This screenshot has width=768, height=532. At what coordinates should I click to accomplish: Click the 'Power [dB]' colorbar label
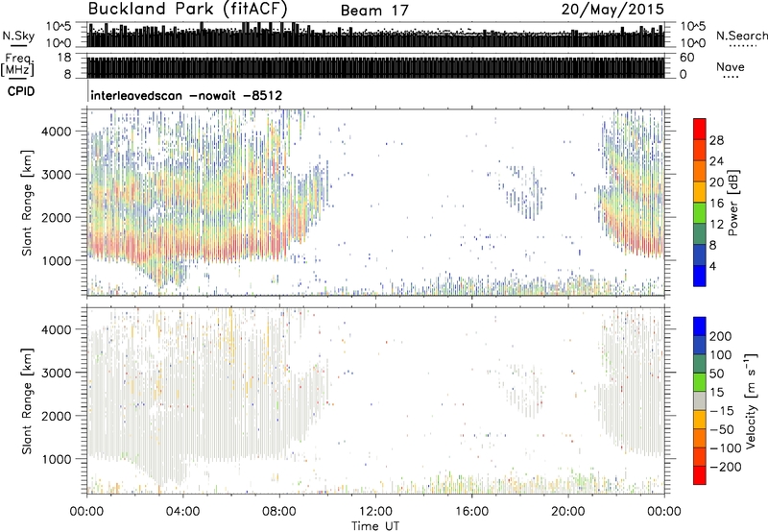click(732, 203)
